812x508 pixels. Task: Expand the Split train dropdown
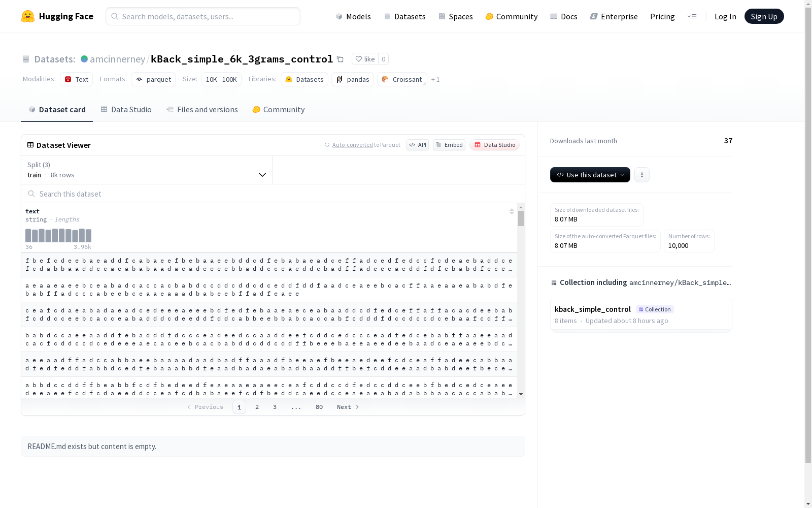click(x=147, y=170)
